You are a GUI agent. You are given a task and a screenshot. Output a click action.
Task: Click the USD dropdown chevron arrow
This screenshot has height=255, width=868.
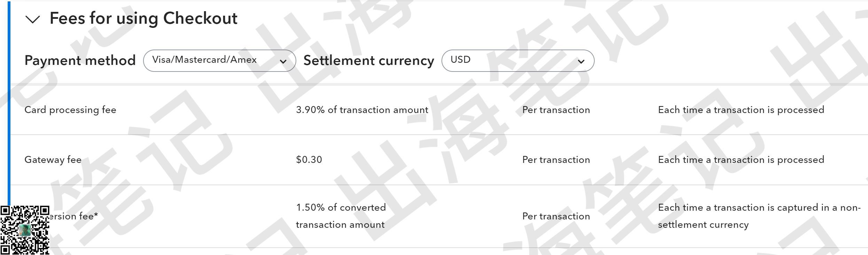click(x=581, y=62)
